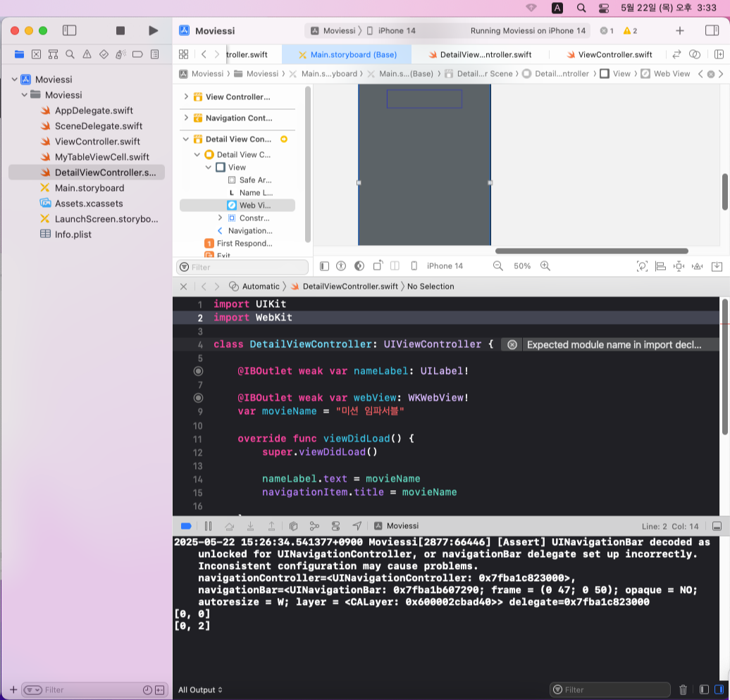730x700 pixels.
Task: Collapse the Moviessi project root
Action: pyautogui.click(x=14, y=79)
